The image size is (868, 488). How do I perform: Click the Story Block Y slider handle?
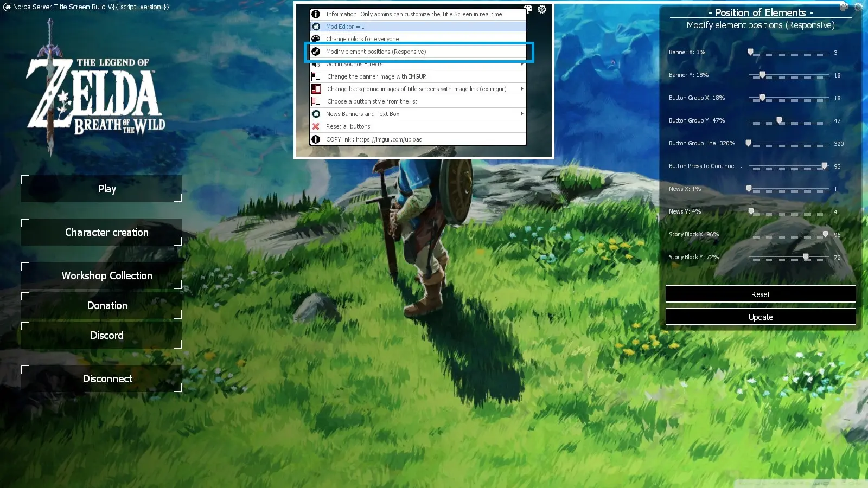pos(806,257)
